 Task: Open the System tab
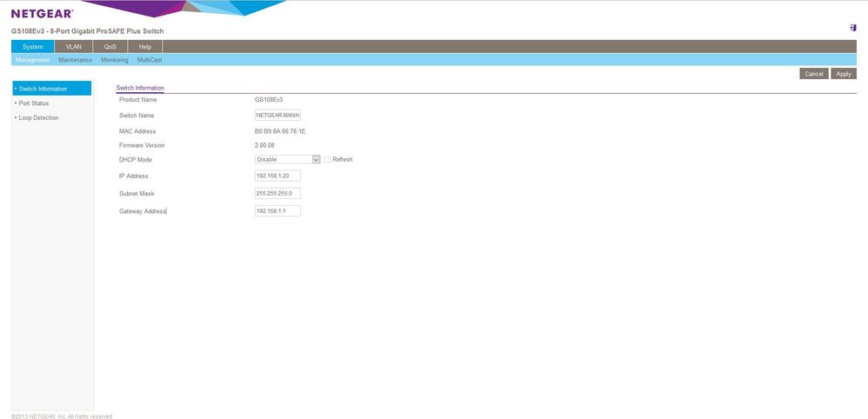(x=33, y=47)
